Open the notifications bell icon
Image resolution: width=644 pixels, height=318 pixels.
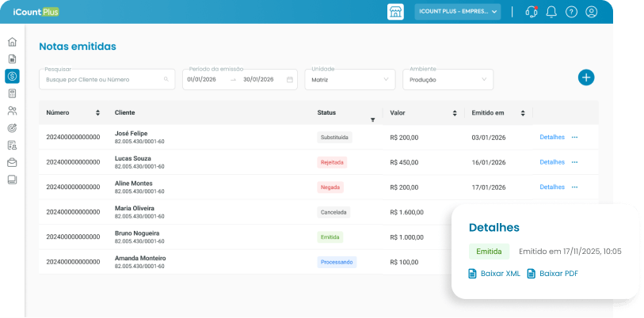pos(551,12)
